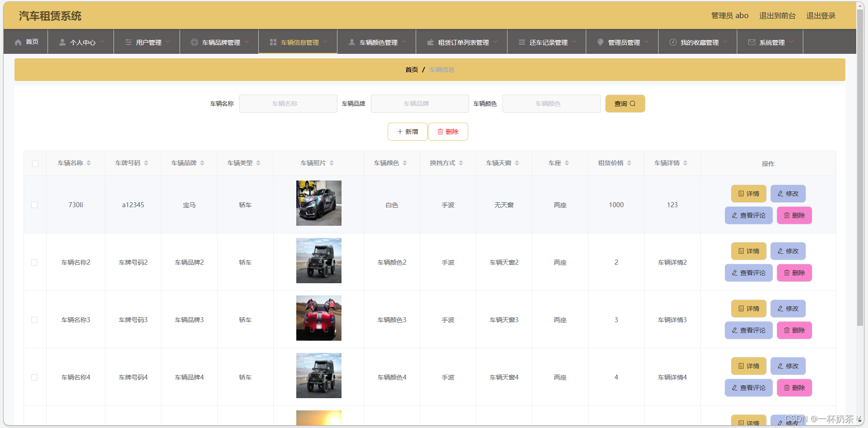This screenshot has width=868, height=428.
Task: Click the wallet icon of 租赁订单列表管理
Action: point(431,42)
